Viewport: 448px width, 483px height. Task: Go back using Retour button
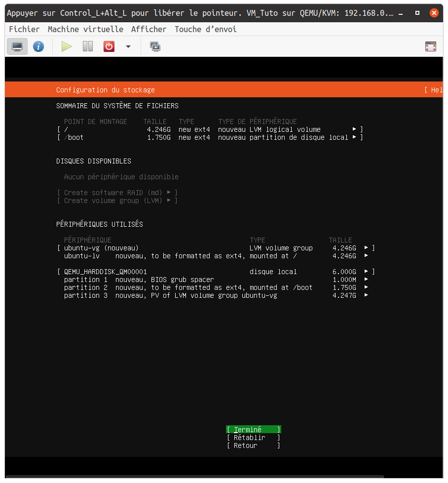click(x=254, y=445)
